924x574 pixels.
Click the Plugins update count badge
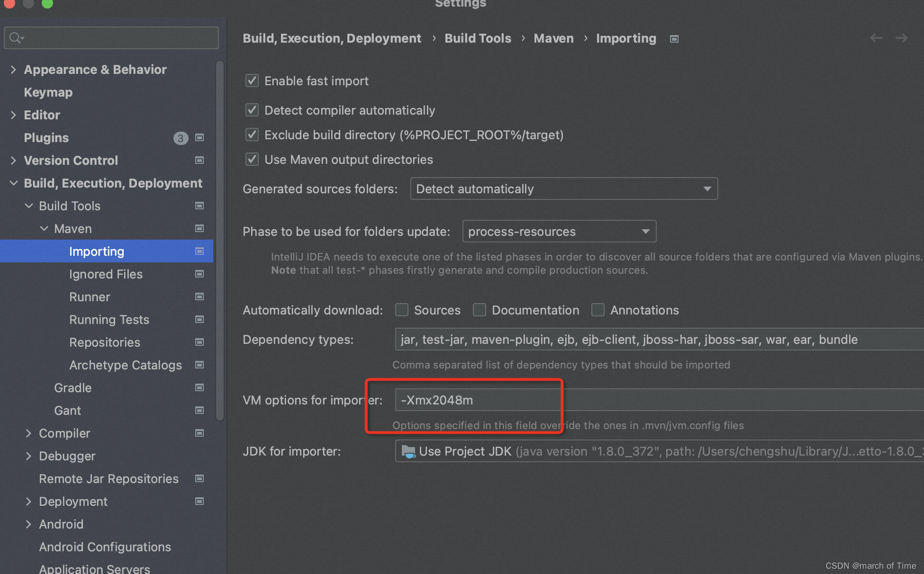coord(181,138)
